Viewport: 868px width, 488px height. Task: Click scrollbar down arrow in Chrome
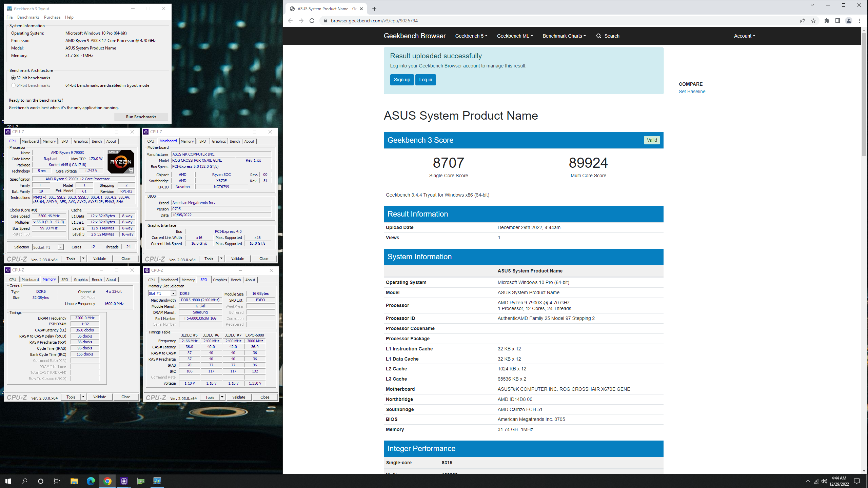tap(864, 471)
